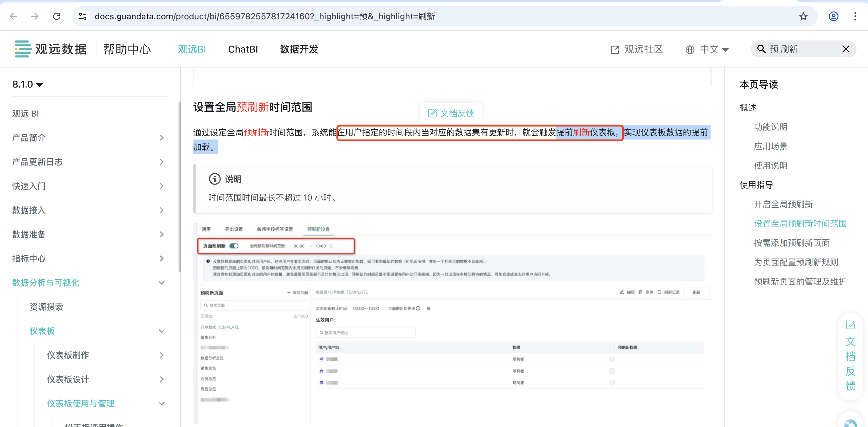Open 观远社区 via the external link icon
This screenshot has width=868, height=427.
(x=615, y=49)
